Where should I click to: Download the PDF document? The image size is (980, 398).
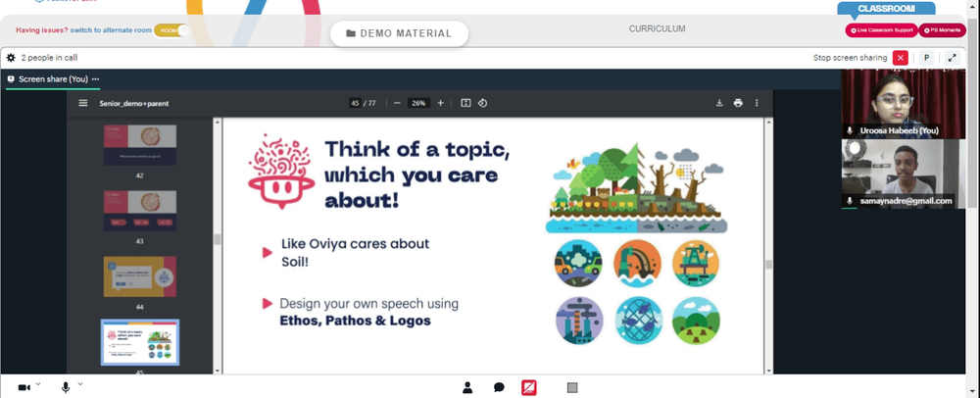[719, 103]
